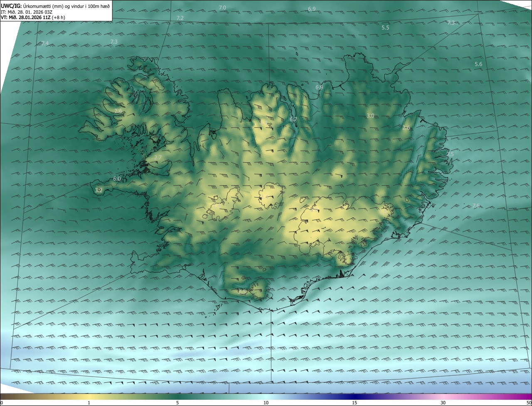Click the color scale tick label "5"

click(177, 403)
